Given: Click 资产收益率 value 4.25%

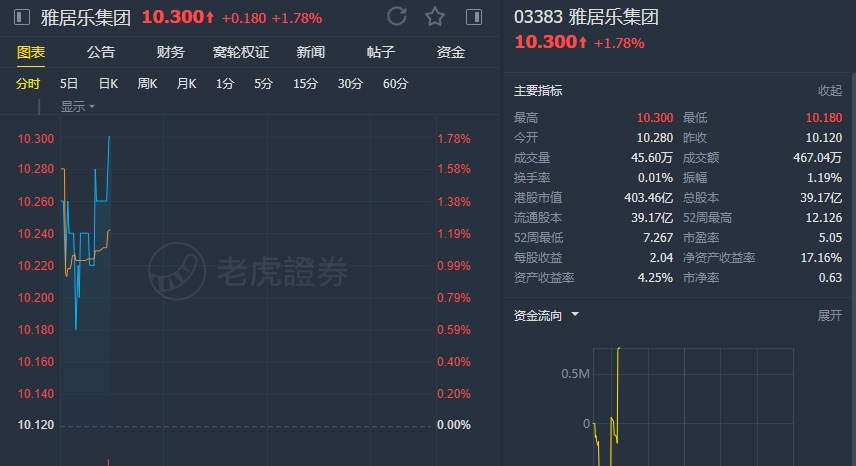Looking at the screenshot, I should 655,278.
